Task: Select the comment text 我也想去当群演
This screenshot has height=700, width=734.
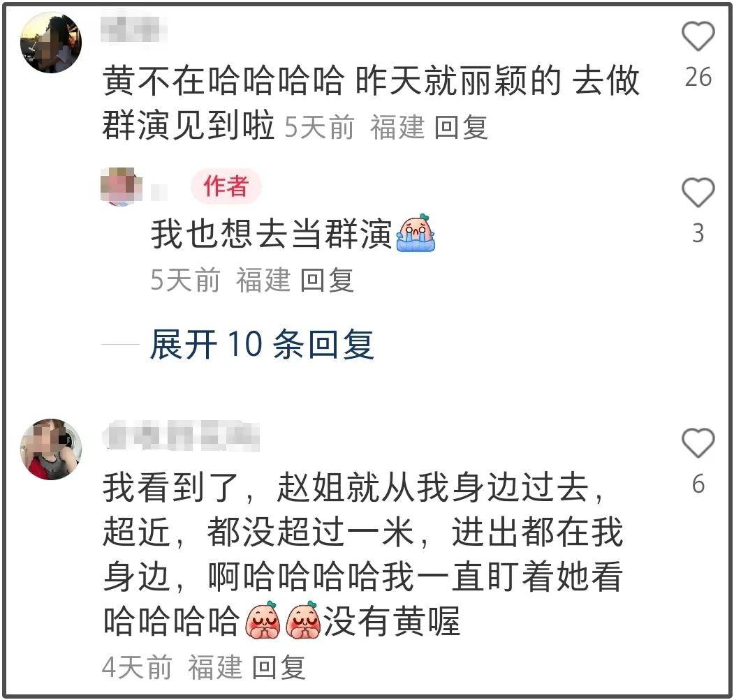Action: coord(271,233)
